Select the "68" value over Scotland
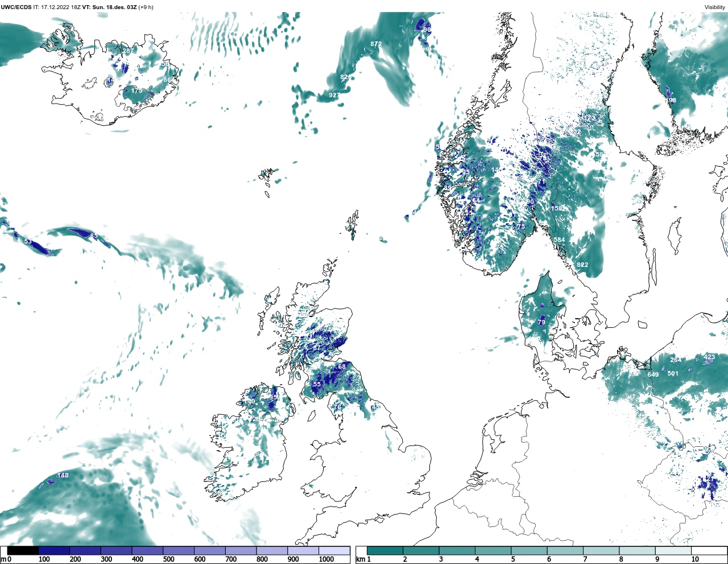The height and width of the screenshot is (564, 728). 342,367
